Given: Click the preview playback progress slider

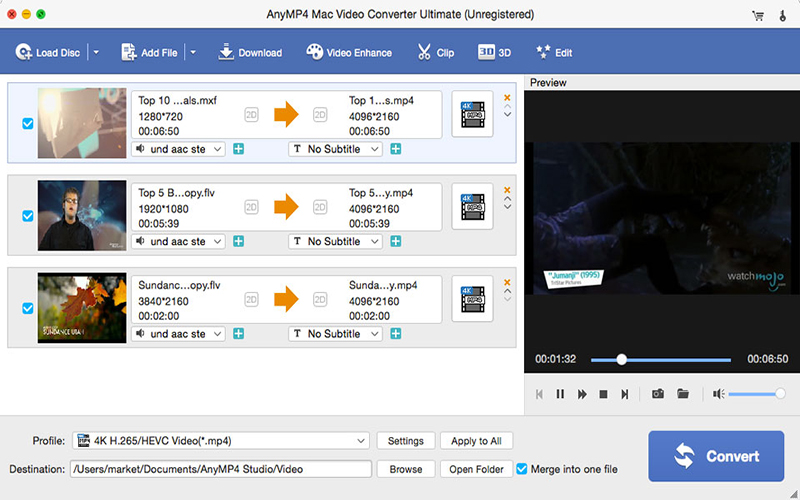Looking at the screenshot, I should [660, 359].
